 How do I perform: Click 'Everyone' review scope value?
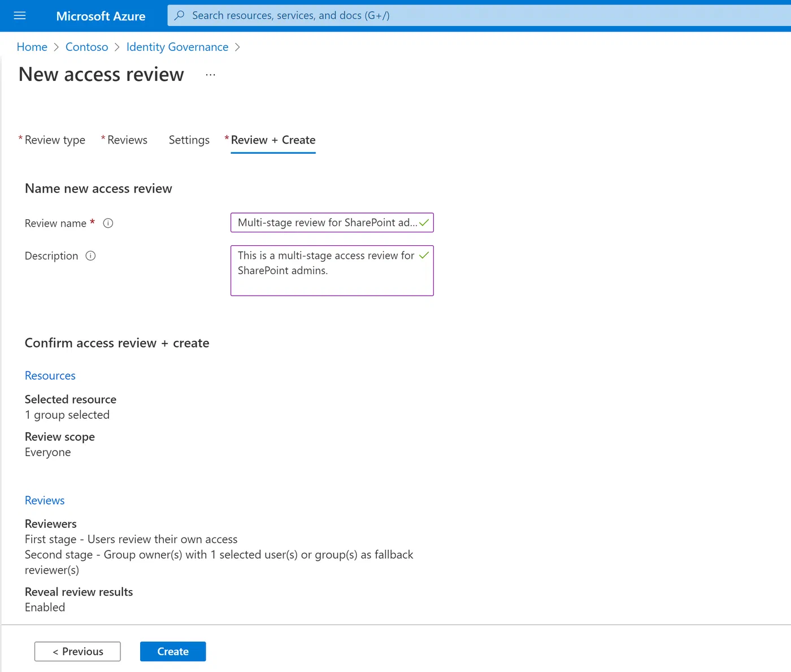[48, 452]
